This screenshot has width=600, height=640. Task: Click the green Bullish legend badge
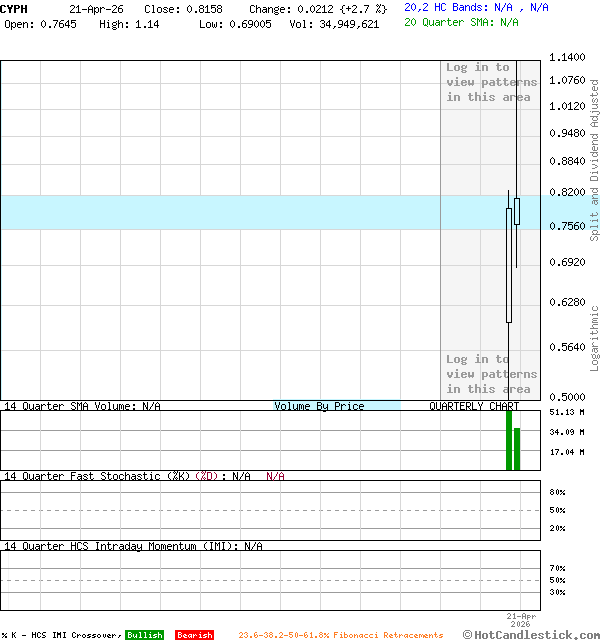point(144,635)
